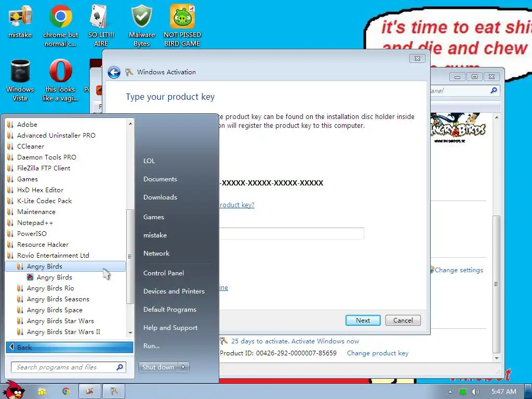
Task: Expand the Games programs folder
Action: [66, 179]
